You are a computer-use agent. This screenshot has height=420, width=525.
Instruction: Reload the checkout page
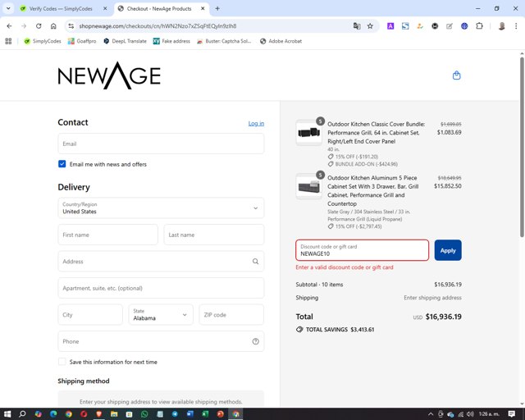pyautogui.click(x=39, y=26)
